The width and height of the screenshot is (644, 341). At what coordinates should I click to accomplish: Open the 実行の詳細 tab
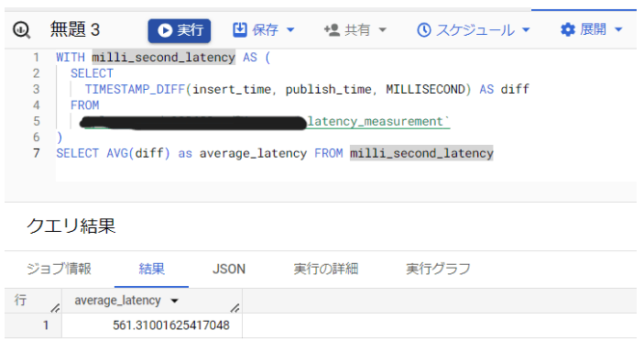(326, 269)
